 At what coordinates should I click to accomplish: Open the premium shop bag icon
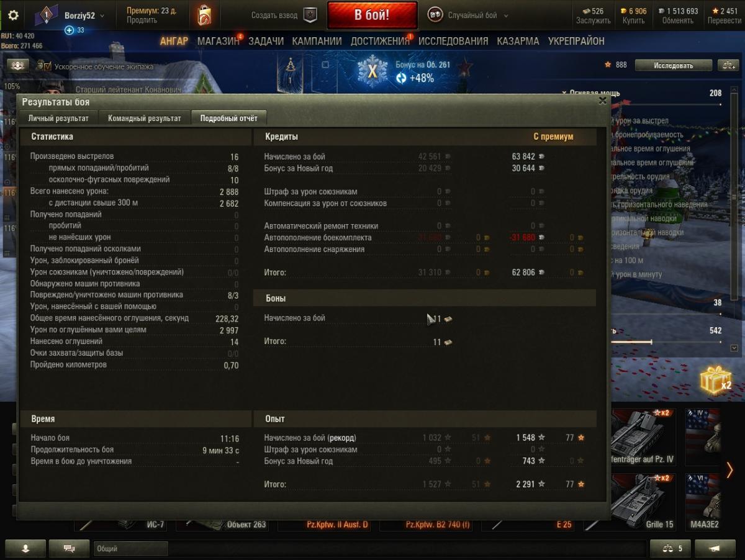coord(204,16)
